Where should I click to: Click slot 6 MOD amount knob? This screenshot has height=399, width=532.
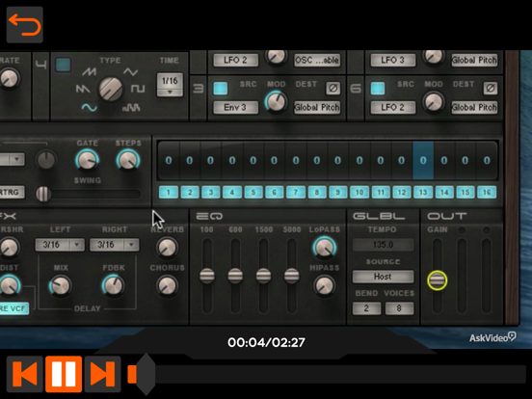tap(434, 102)
